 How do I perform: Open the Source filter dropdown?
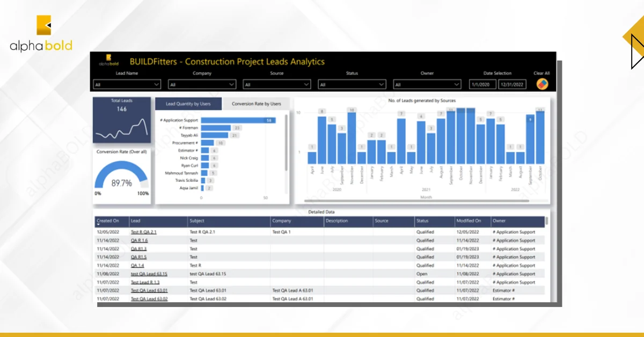[x=277, y=84]
